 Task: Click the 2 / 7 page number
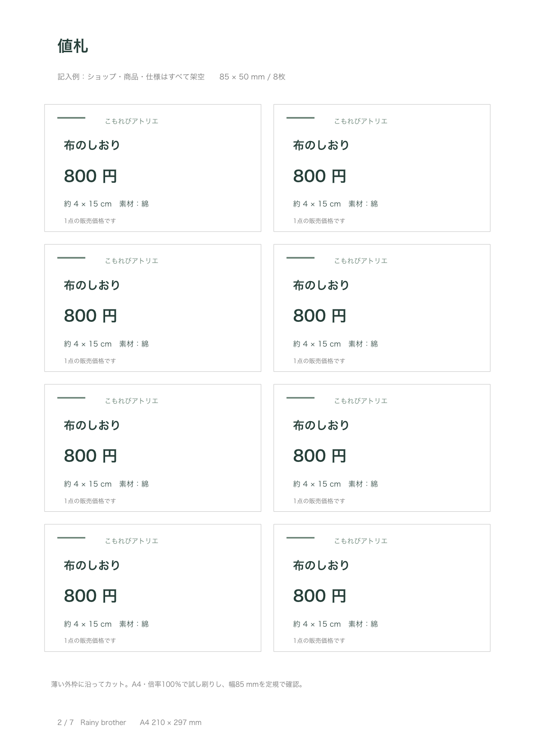(66, 722)
